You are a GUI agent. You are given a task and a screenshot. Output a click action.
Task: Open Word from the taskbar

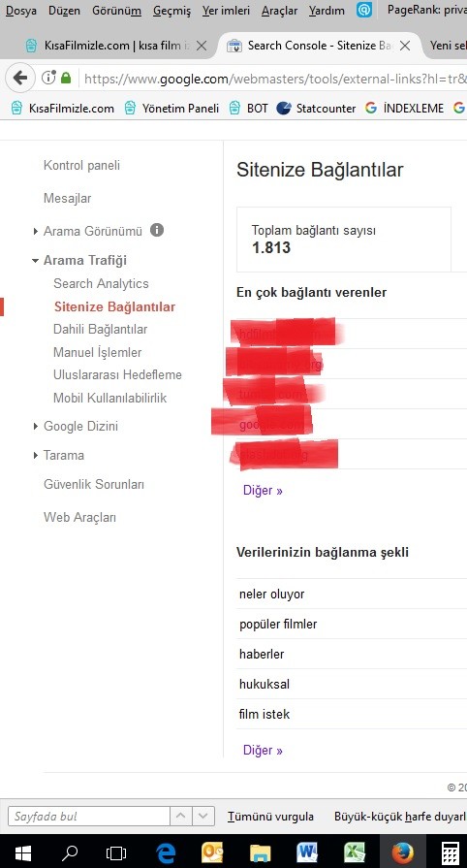pos(307,852)
